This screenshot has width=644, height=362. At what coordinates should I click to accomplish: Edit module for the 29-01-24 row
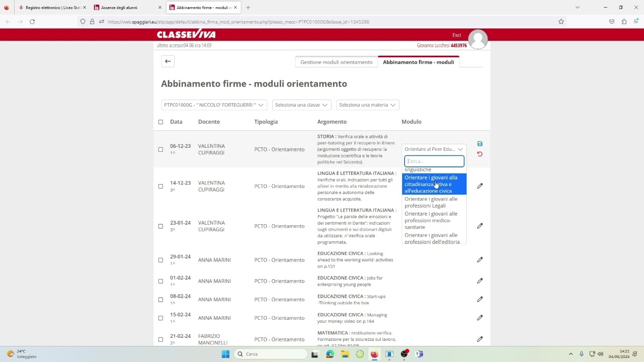[x=479, y=260]
